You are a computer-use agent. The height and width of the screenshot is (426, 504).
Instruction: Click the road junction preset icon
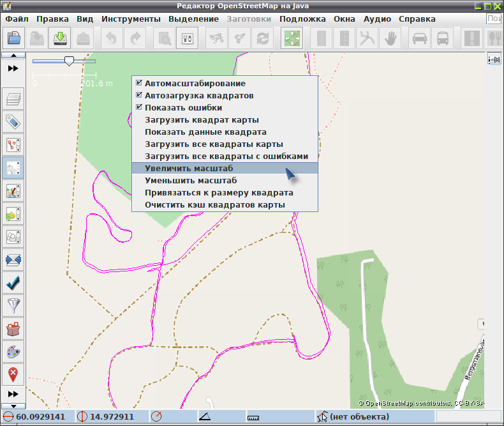(367, 38)
